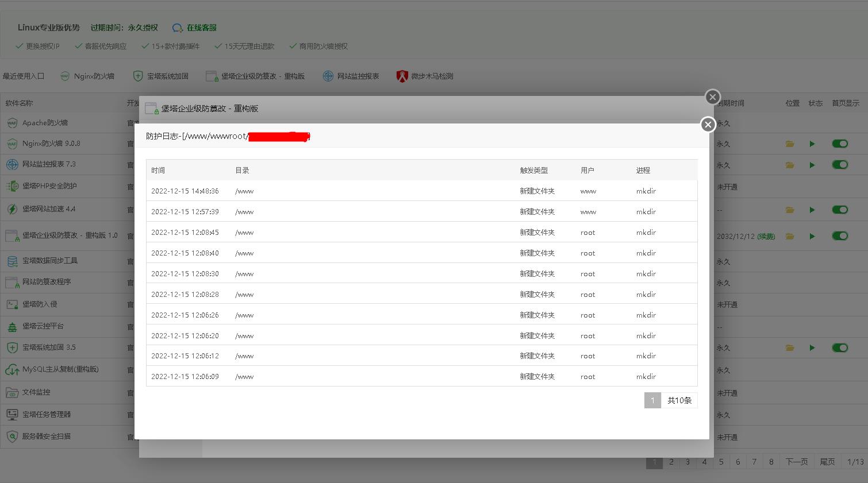Open folder location for Nginx防火墙 row
The image size is (868, 483).
(790, 144)
